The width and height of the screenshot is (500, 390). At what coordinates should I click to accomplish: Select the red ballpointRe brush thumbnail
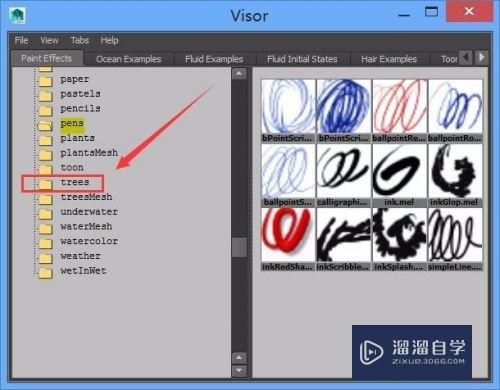(x=399, y=106)
